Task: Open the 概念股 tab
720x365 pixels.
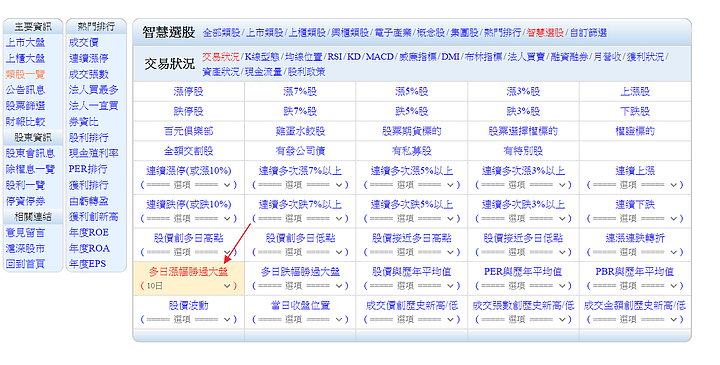Action: (x=431, y=33)
